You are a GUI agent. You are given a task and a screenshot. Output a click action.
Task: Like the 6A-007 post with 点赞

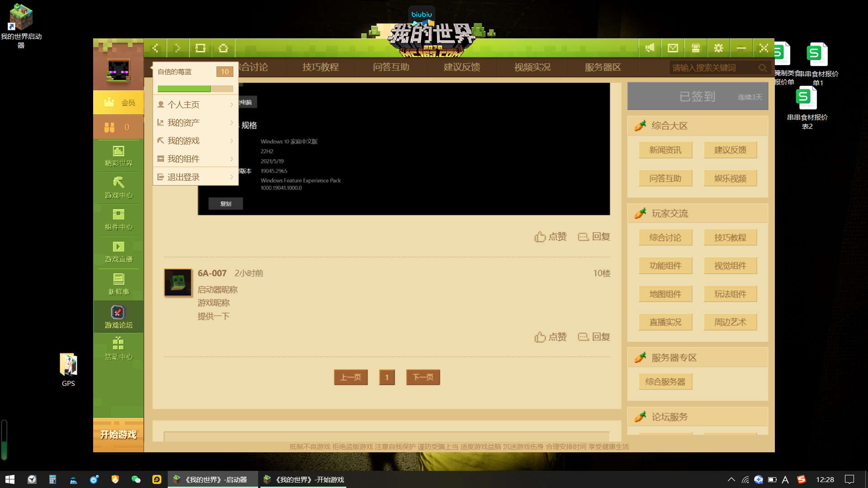550,337
